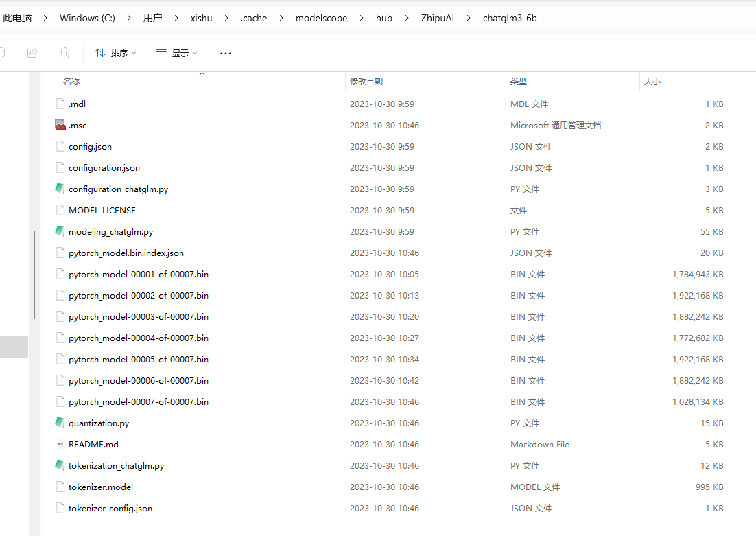Click .msc type 'Microsoft 通用管理文档'

(x=556, y=125)
